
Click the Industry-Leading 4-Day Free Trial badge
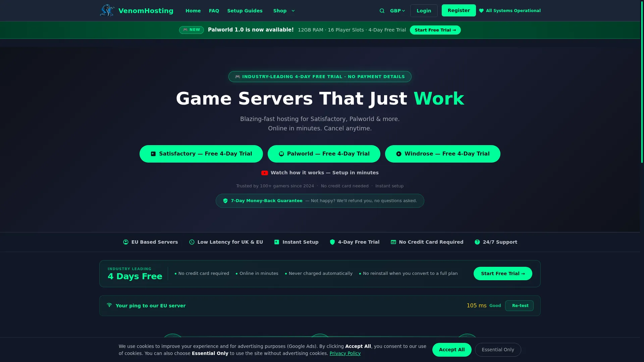pyautogui.click(x=320, y=76)
